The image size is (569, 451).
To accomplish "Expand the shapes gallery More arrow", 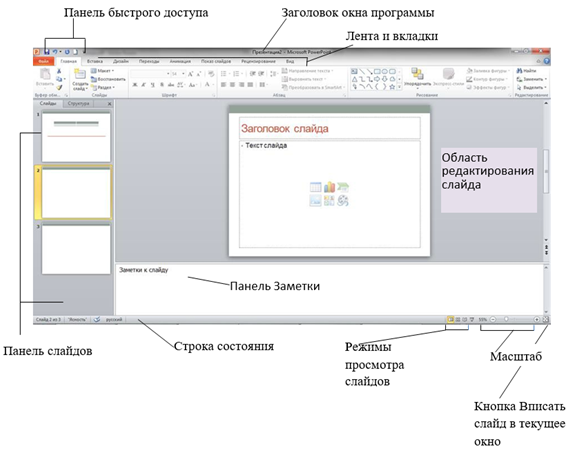I will pyautogui.click(x=400, y=87).
